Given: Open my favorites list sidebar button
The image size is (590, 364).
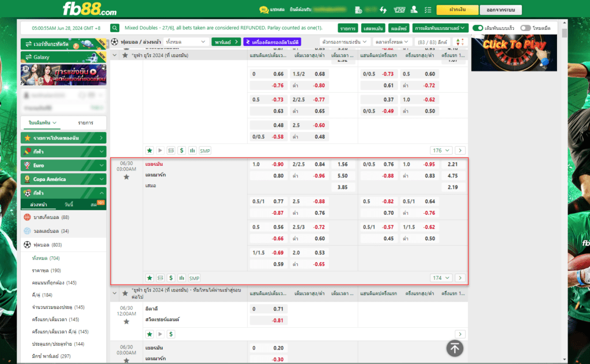Looking at the screenshot, I should [x=63, y=138].
